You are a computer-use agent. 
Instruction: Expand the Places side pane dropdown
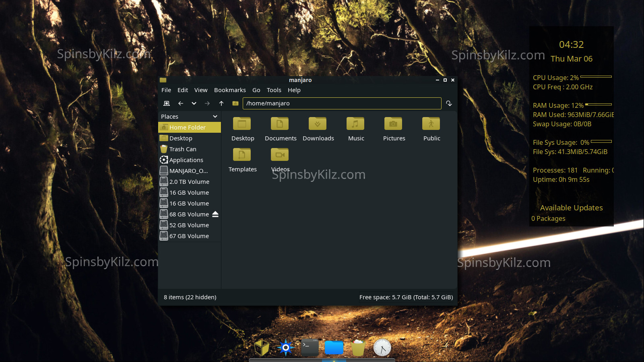(215, 117)
